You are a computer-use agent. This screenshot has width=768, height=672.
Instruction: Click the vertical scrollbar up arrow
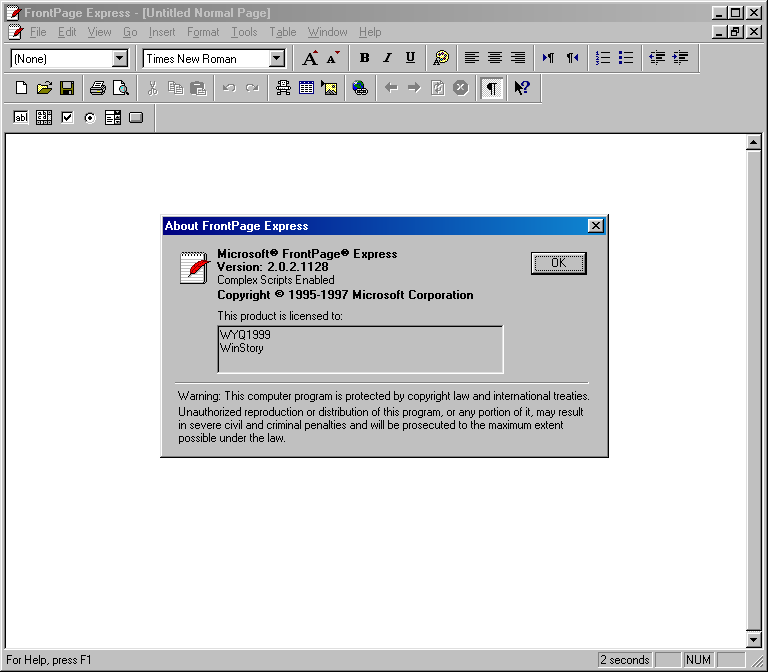click(x=753, y=143)
